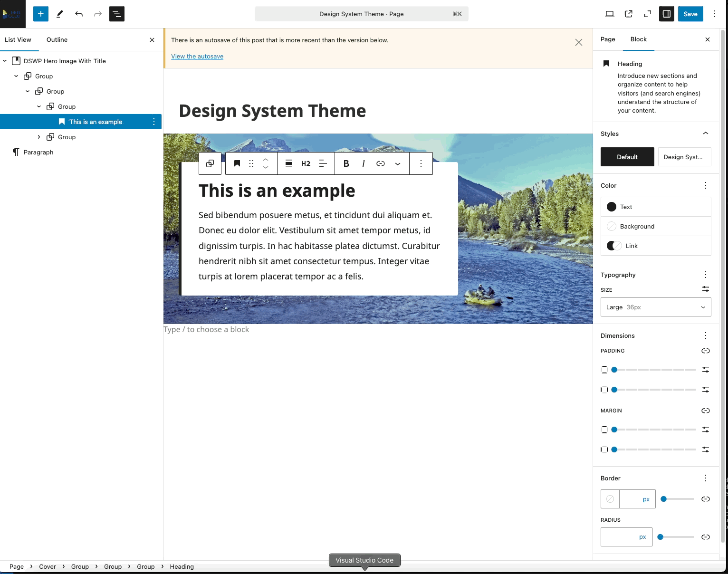This screenshot has height=574, width=728.
Task: Open View Page external link icon
Action: click(x=629, y=14)
